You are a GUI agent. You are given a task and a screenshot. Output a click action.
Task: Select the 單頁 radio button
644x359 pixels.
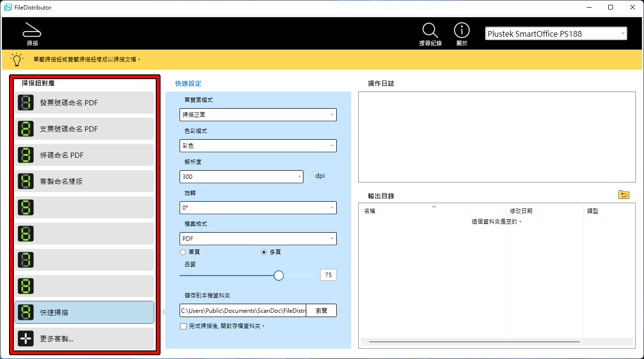point(183,252)
